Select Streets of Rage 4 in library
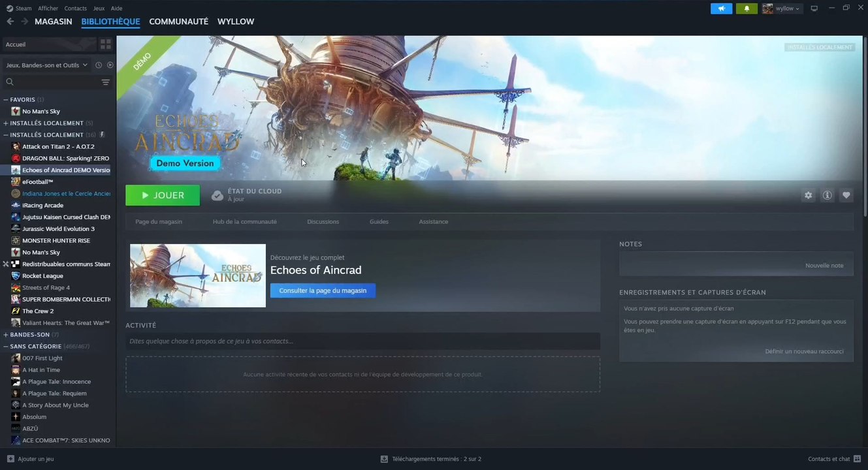The image size is (868, 470). click(x=46, y=288)
